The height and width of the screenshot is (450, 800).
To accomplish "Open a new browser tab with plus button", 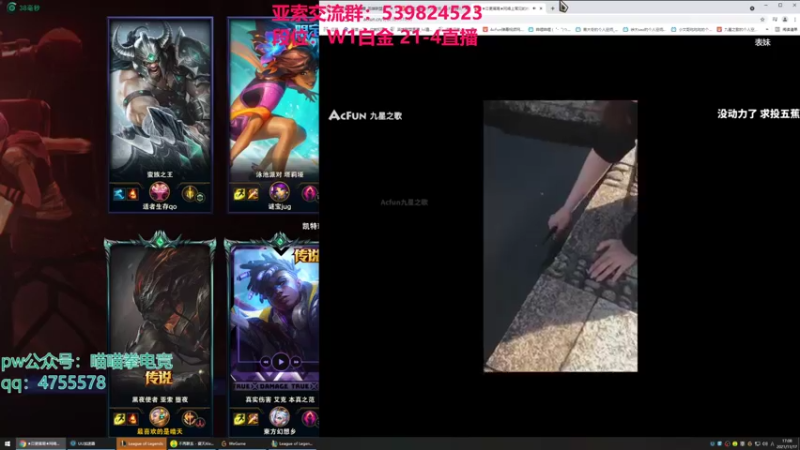I will tap(552, 8).
